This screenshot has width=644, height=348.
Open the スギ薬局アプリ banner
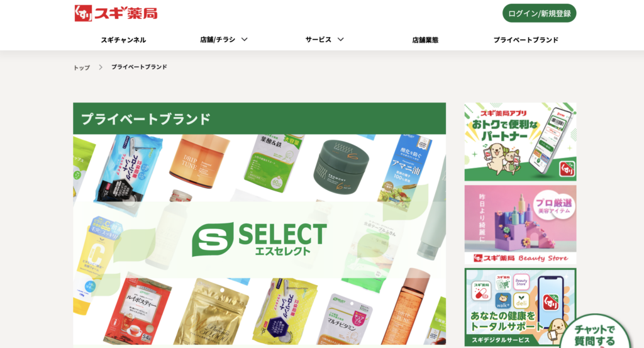(x=520, y=142)
